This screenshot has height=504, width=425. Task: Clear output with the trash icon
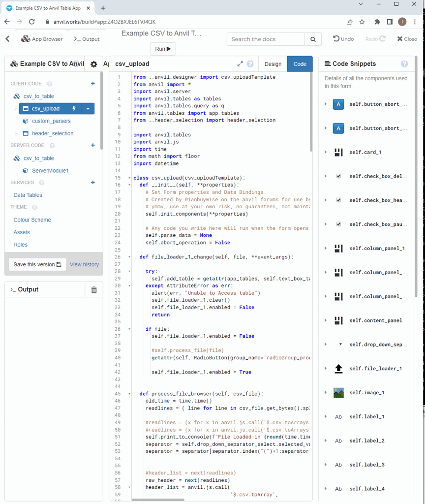94,290
